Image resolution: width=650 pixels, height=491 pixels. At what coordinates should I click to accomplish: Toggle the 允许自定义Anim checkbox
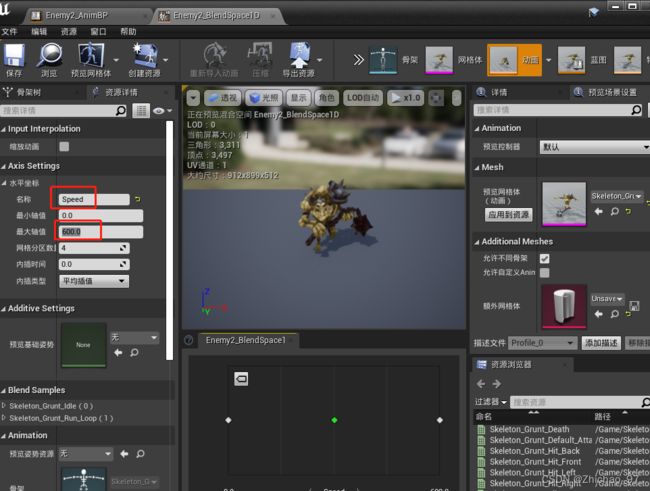[545, 272]
